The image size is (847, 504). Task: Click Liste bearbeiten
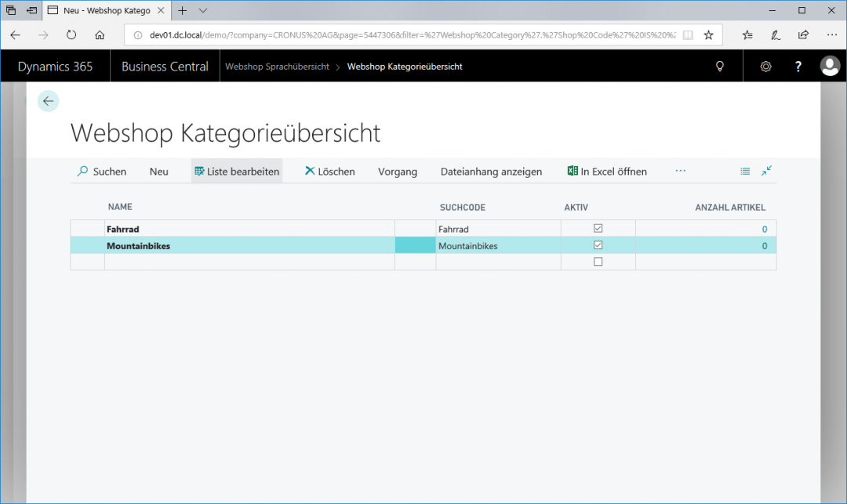(237, 171)
